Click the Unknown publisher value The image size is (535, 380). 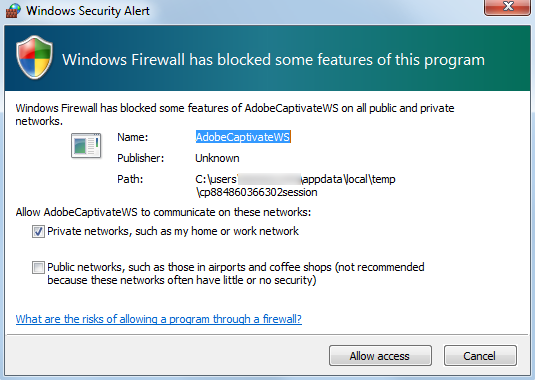[x=217, y=158]
